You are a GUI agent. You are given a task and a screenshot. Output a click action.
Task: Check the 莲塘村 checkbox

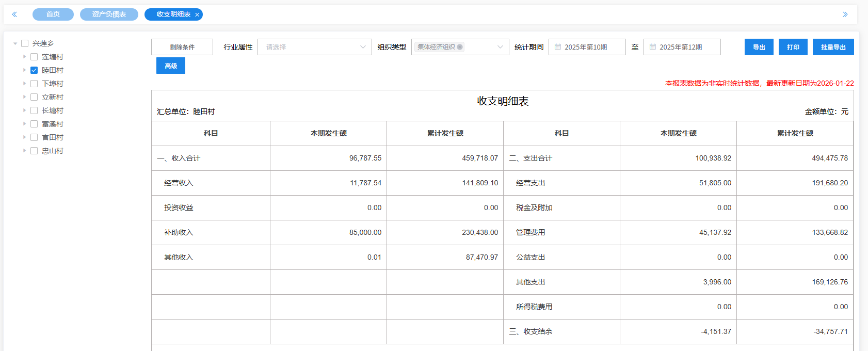click(x=34, y=57)
